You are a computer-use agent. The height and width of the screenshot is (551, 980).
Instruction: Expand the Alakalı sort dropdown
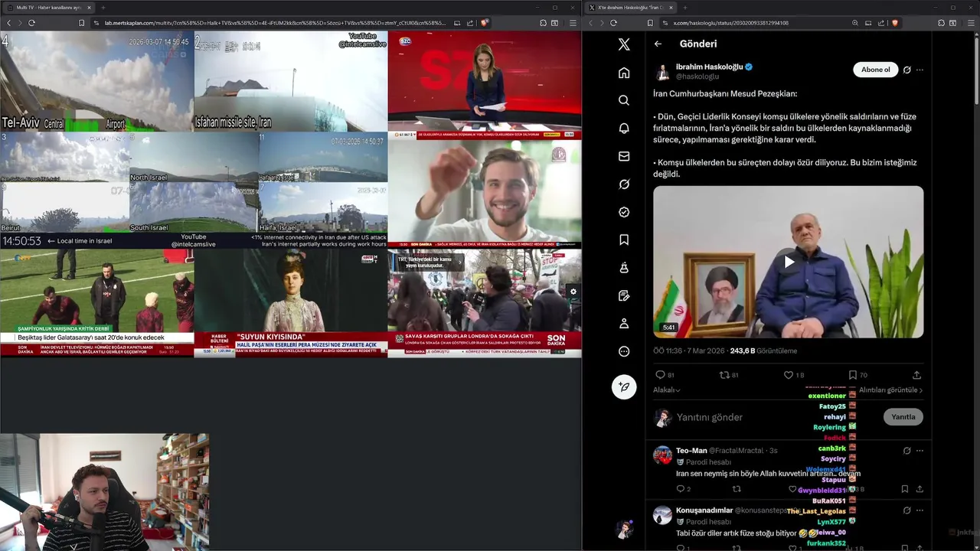(x=666, y=390)
